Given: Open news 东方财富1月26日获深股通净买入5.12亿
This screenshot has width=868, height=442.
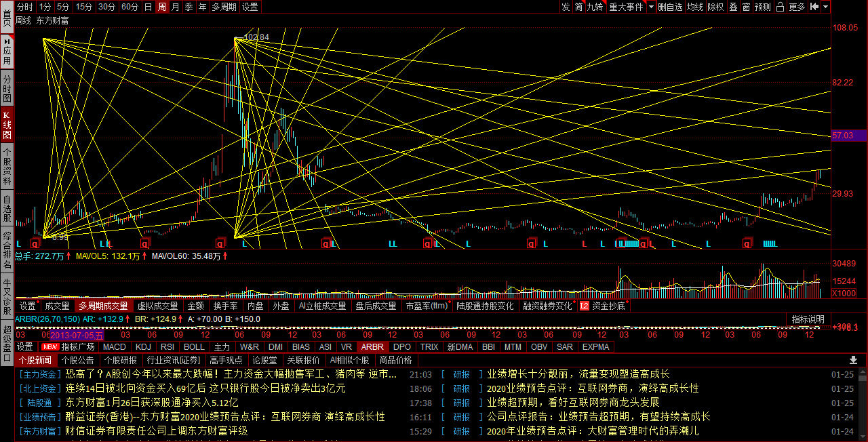Looking at the screenshot, I should pos(152,403).
